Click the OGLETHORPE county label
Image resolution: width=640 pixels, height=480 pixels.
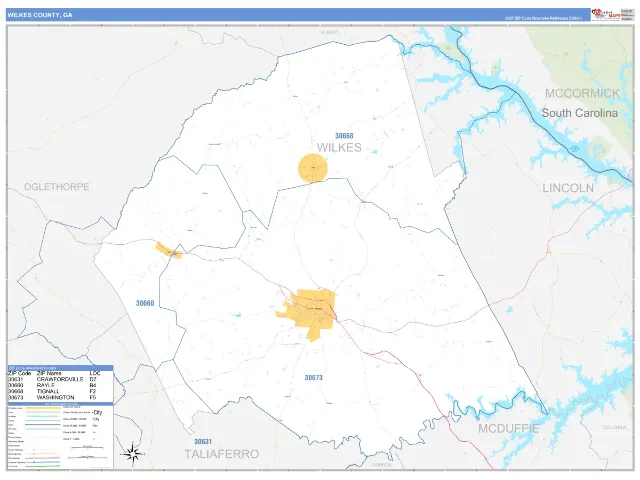coord(56,187)
